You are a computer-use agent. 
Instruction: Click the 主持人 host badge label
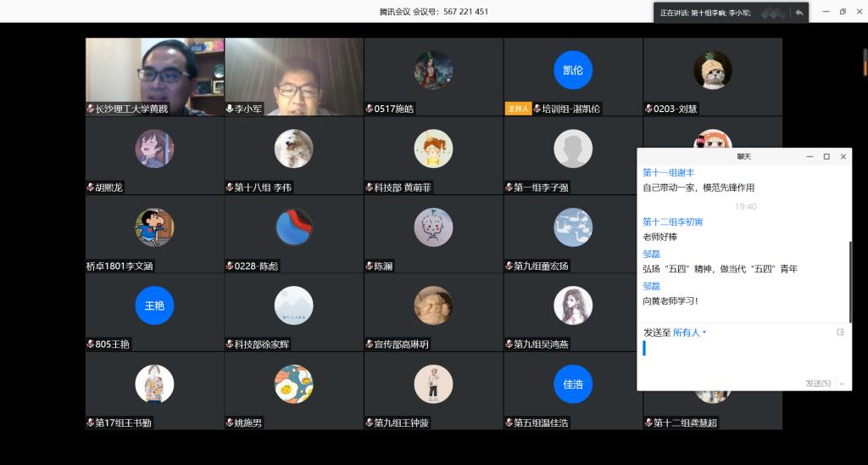[x=517, y=109]
